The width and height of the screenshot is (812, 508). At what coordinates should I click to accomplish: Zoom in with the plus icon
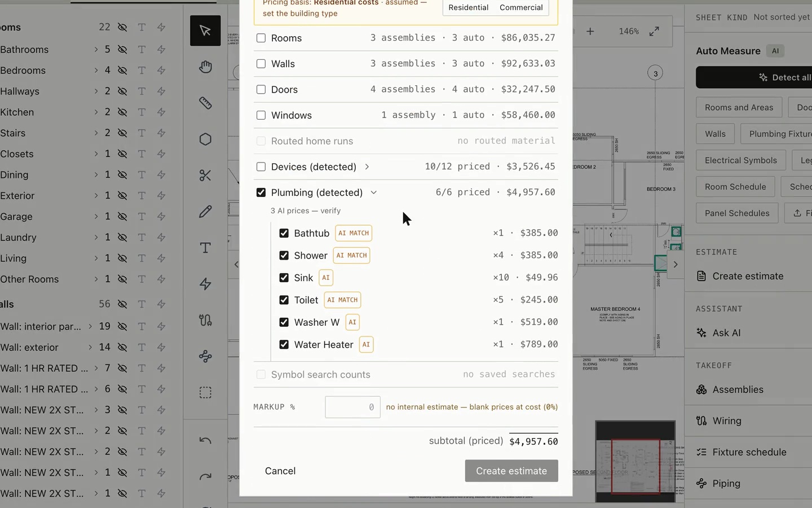click(x=590, y=32)
